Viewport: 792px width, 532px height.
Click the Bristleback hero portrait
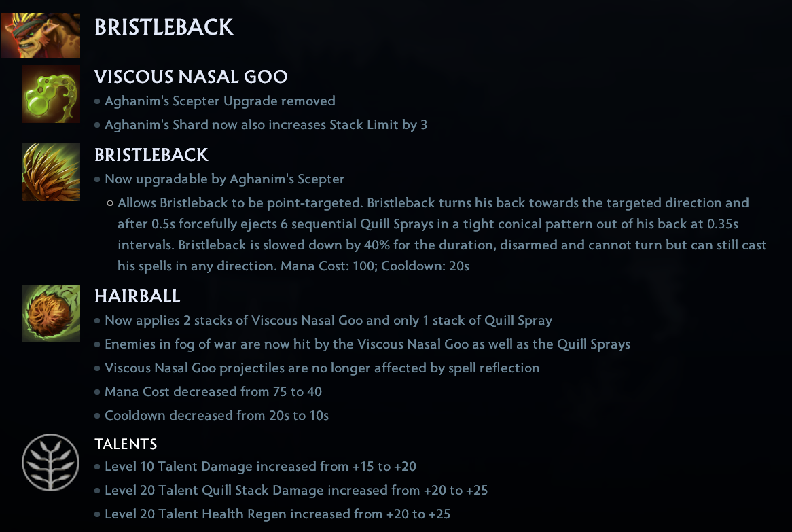pyautogui.click(x=40, y=34)
